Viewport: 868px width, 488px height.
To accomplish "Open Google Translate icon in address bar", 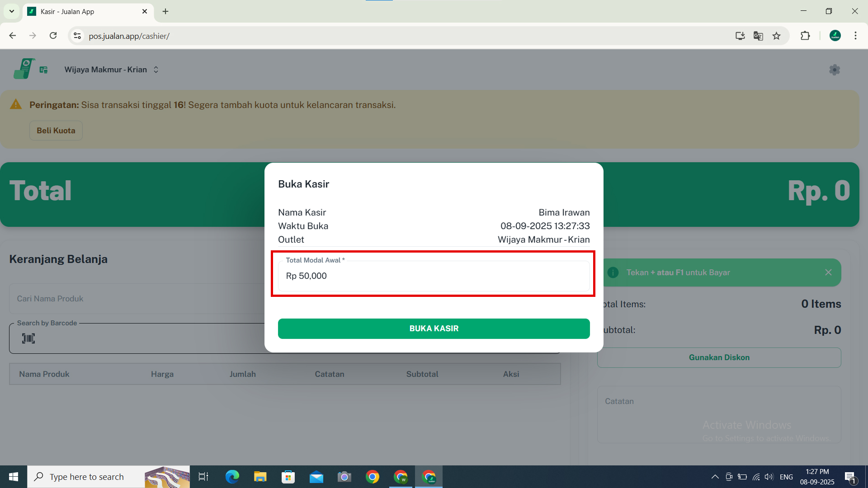I will pos(758,36).
